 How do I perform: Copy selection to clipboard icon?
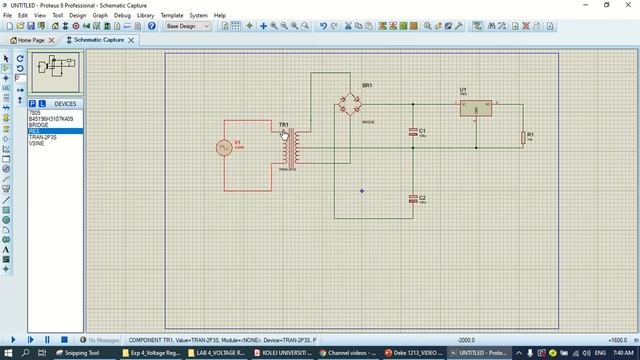tap(358, 26)
